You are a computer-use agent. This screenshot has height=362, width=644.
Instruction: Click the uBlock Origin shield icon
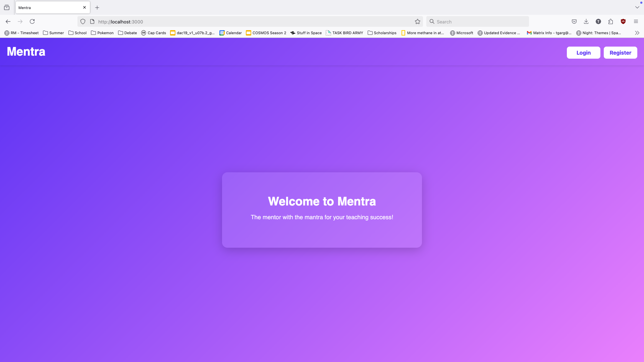(x=623, y=21)
